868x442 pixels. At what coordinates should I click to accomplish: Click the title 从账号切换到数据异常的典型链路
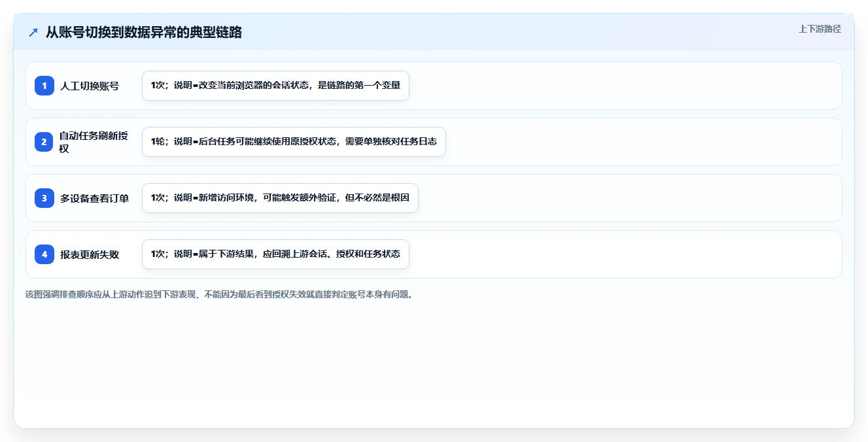143,32
